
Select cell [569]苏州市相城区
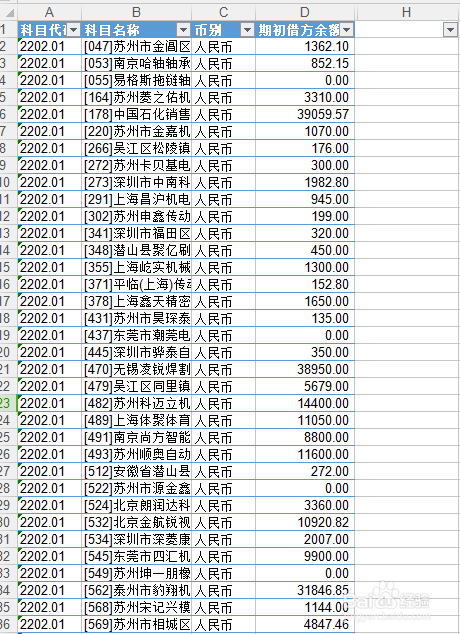136,624
